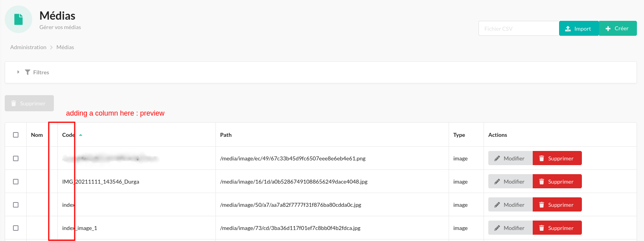This screenshot has height=241, width=644.
Task: Click the red trash icon in IMG_20211111 row
Action: (x=542, y=182)
